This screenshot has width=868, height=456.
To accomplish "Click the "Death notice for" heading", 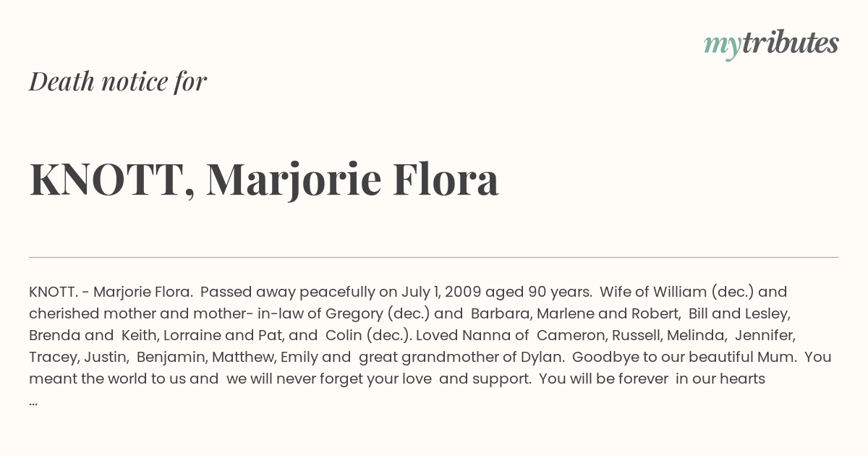I will pos(118,81).
